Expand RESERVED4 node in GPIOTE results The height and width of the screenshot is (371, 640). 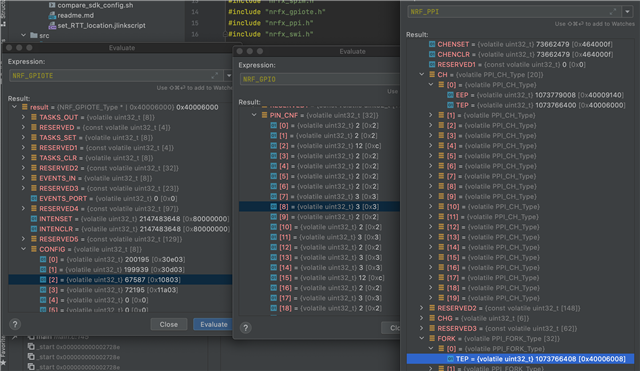point(24,209)
